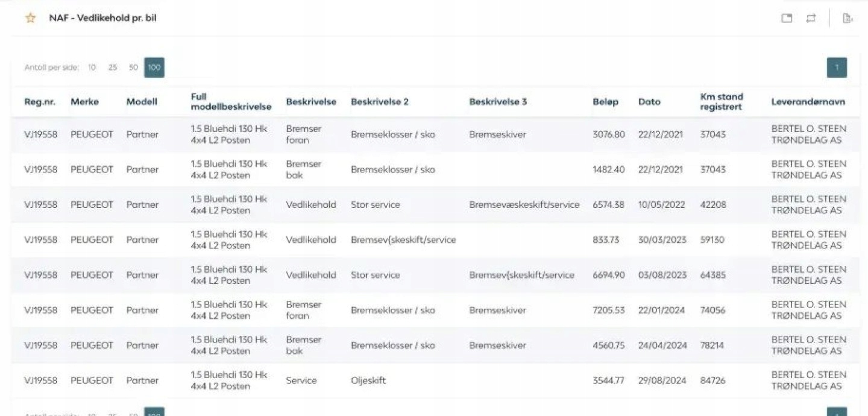This screenshot has width=868, height=416.
Task: Show 50 rows per page
Action: pyautogui.click(x=133, y=68)
